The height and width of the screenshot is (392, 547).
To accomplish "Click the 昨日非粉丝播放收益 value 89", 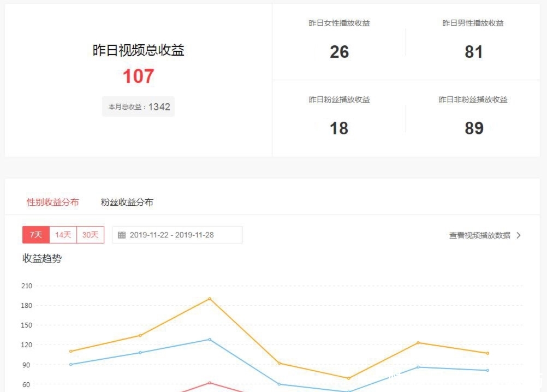I will 473,128.
